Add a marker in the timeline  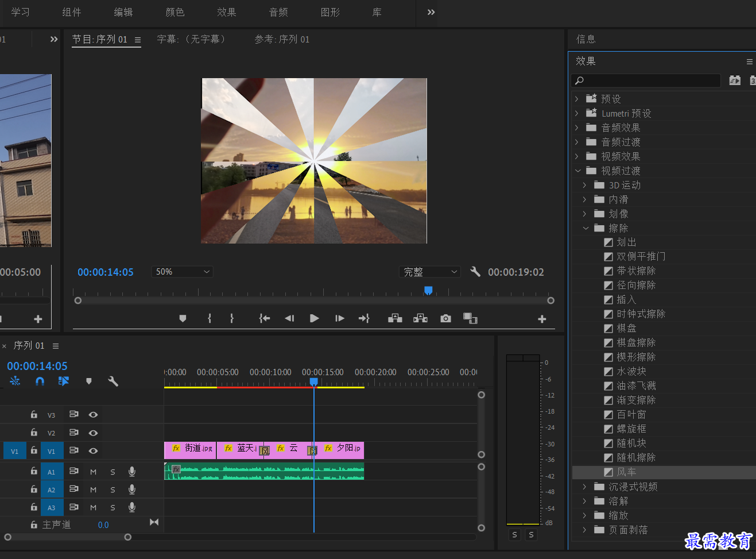88,381
